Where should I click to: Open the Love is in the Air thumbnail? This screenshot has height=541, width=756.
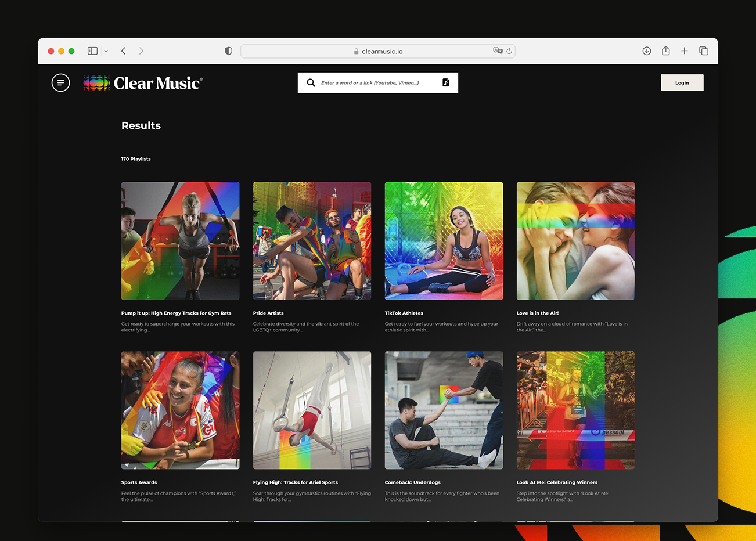[x=576, y=241]
